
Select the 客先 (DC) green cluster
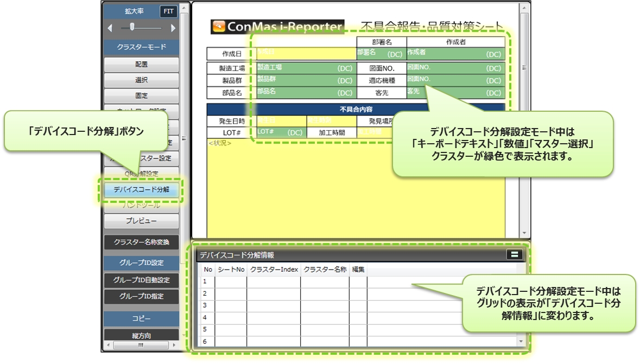click(x=455, y=93)
